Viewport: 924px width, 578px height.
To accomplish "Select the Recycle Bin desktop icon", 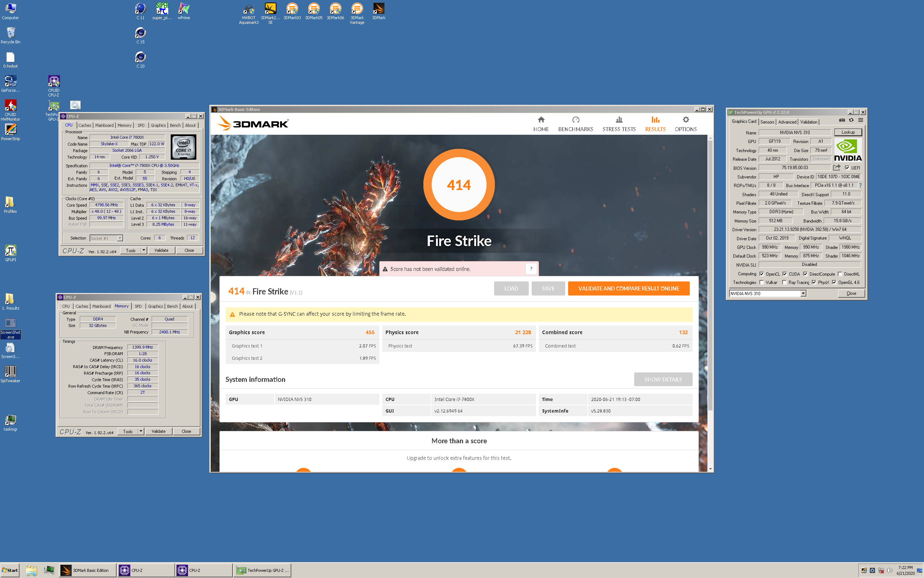I will [x=10, y=35].
